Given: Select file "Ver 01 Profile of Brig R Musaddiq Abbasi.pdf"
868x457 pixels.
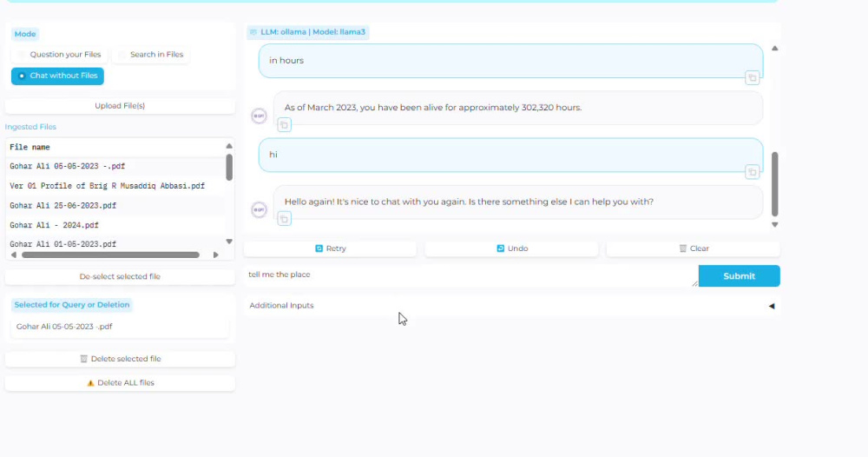Looking at the screenshot, I should coord(115,186).
